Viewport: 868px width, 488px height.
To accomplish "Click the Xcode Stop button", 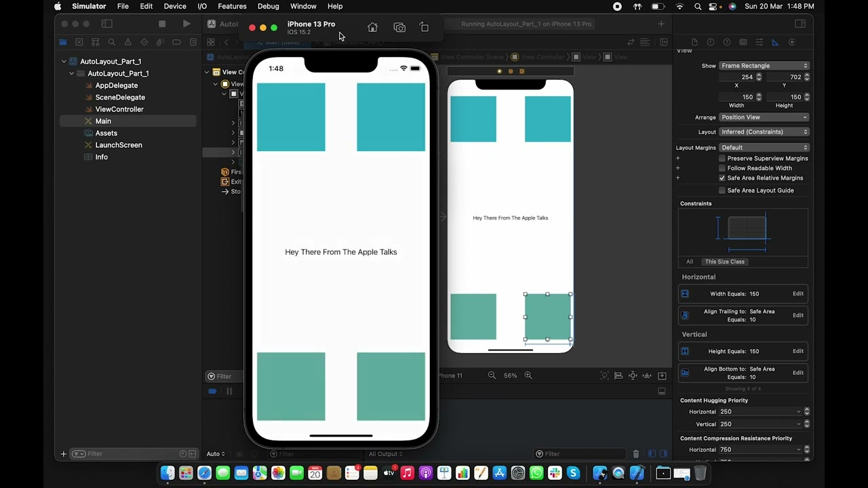I will 162,24.
